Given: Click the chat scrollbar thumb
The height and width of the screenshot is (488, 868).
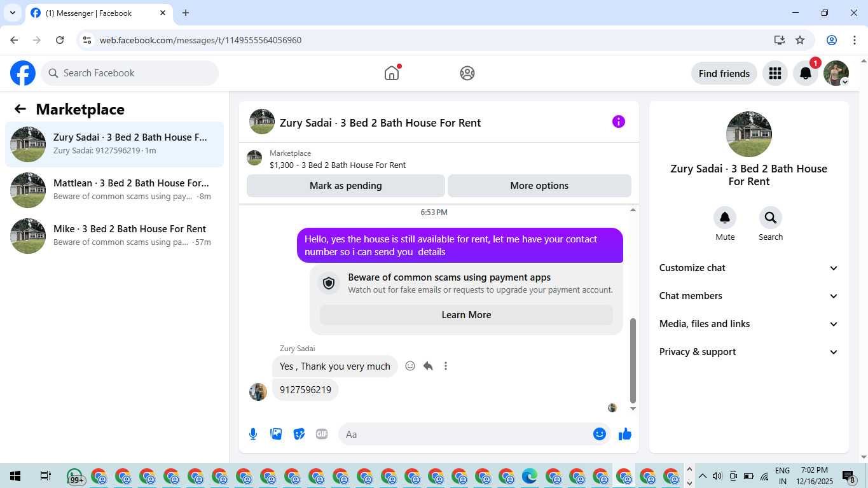Looking at the screenshot, I should (x=633, y=361).
